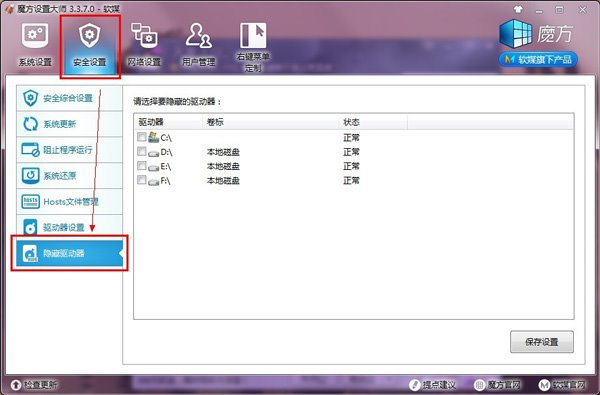Open 阻止程序运行 sidebar item
This screenshot has width=600, height=395.
tap(69, 150)
